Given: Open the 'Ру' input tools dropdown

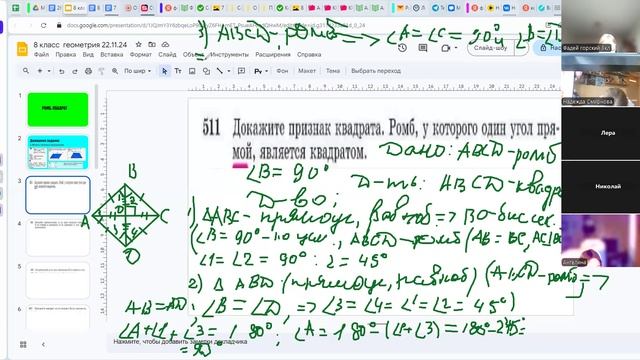Looking at the screenshot, I should (x=261, y=71).
